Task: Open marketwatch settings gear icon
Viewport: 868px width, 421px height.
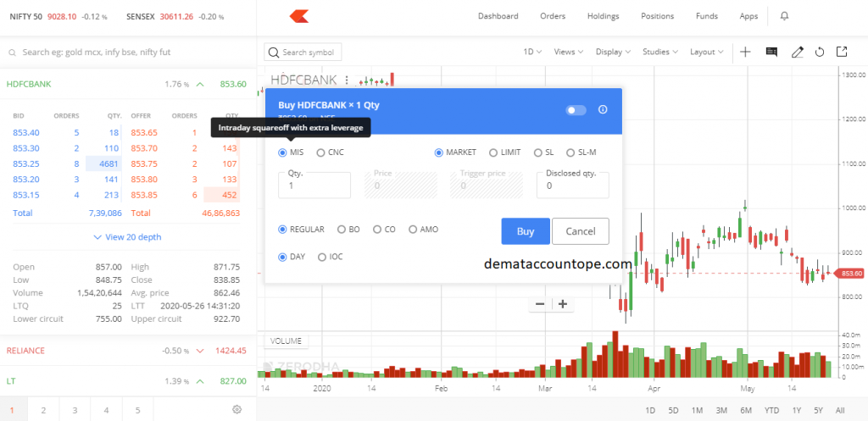Action: point(237,409)
